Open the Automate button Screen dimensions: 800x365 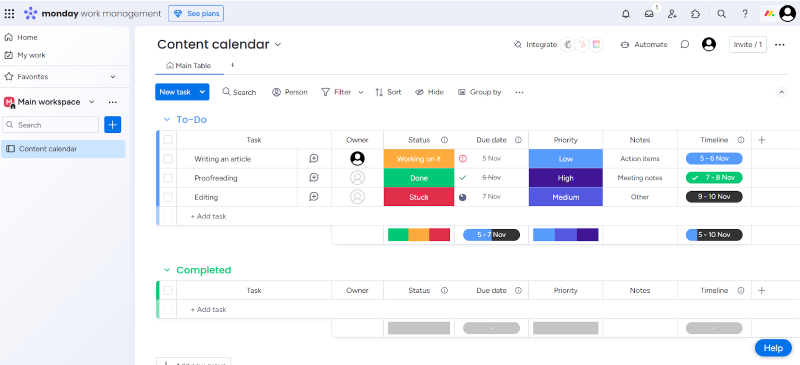pyautogui.click(x=644, y=44)
